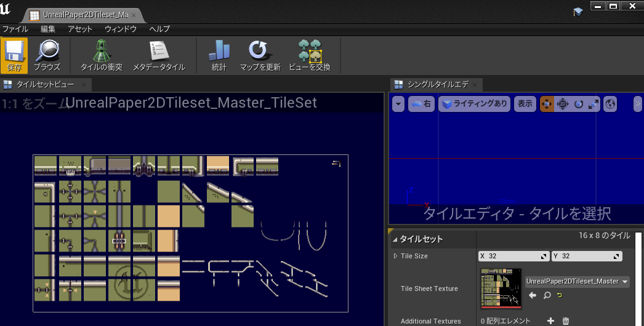Image resolution: width=644 pixels, height=326 pixels.
Task: Open the アセット menu
Action: 80,29
